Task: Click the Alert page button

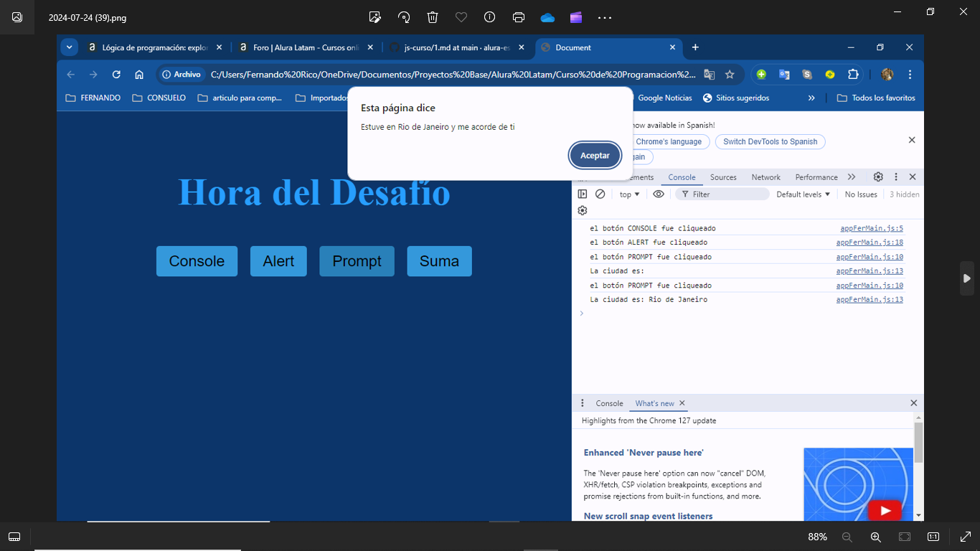Action: click(x=278, y=261)
